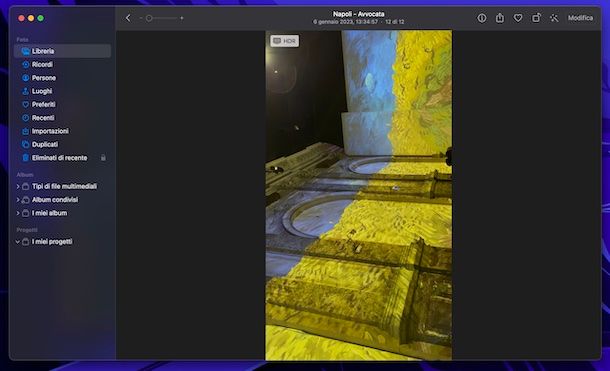The image size is (610, 371).
Task: Open the photo Info panel
Action: tap(482, 18)
